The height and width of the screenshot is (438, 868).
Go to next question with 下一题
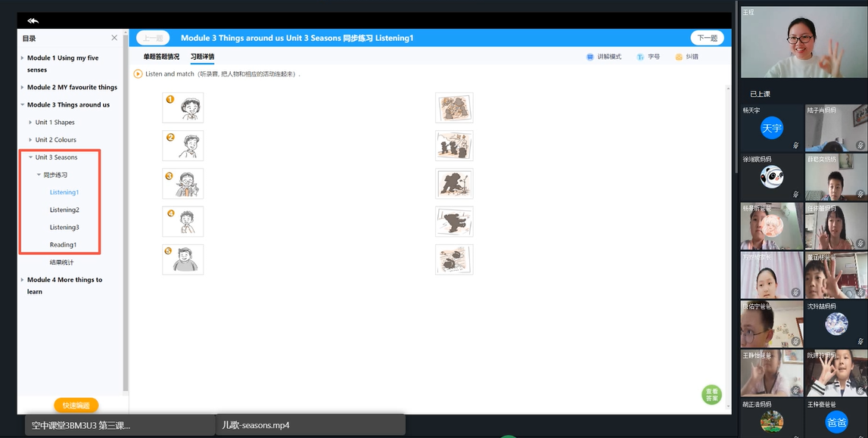(707, 38)
